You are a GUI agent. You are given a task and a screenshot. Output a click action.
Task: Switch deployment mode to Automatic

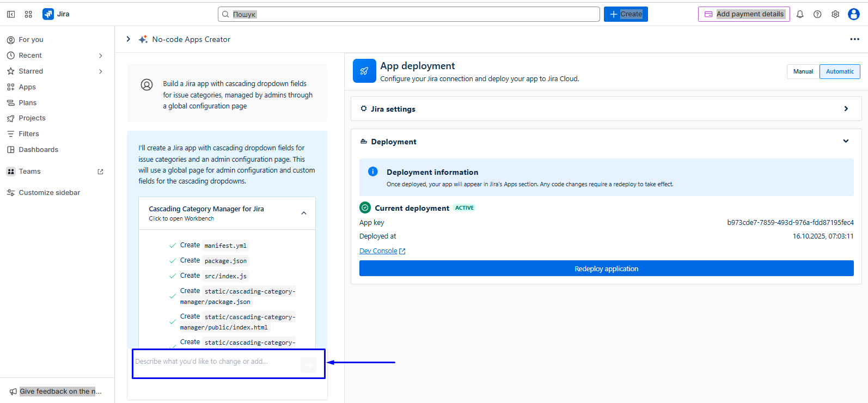(x=840, y=71)
